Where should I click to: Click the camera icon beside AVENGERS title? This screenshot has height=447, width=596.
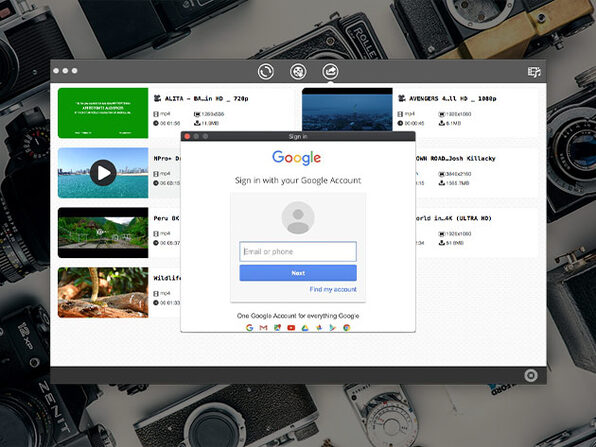click(401, 98)
